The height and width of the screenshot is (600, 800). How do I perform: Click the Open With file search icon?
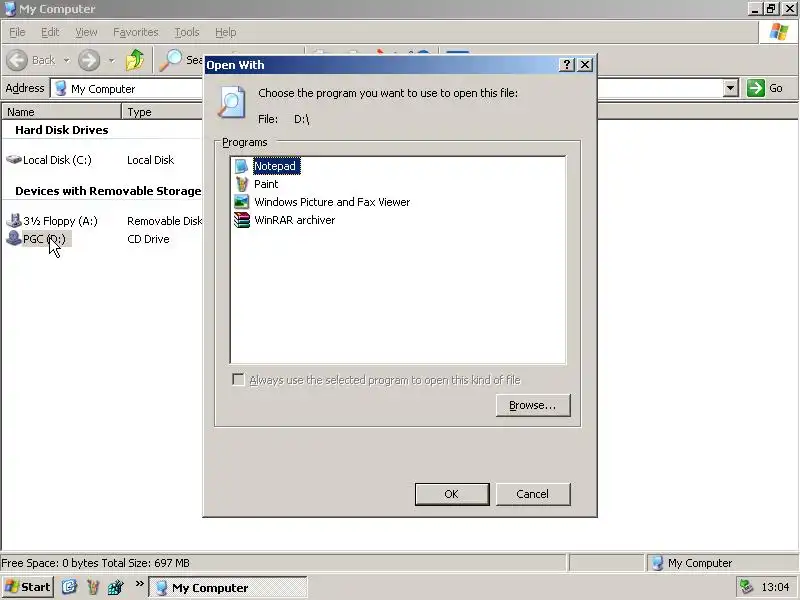(232, 102)
